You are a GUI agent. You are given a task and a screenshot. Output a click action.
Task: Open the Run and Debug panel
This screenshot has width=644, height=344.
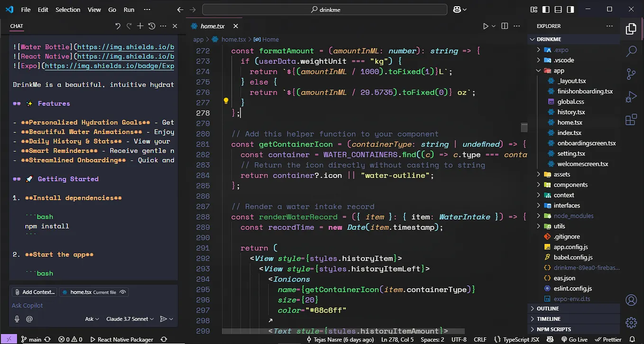point(631,96)
